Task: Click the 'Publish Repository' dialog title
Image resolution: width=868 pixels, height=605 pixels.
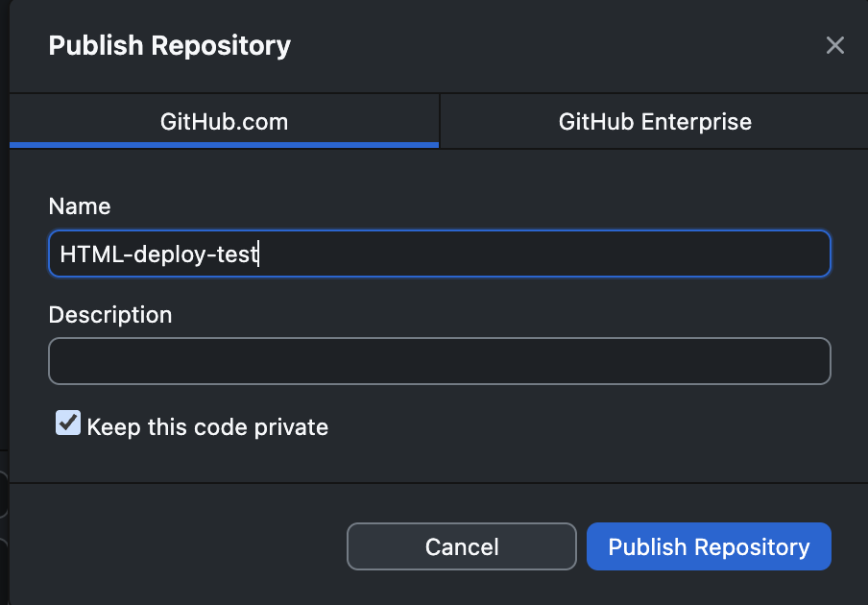Action: point(169,45)
